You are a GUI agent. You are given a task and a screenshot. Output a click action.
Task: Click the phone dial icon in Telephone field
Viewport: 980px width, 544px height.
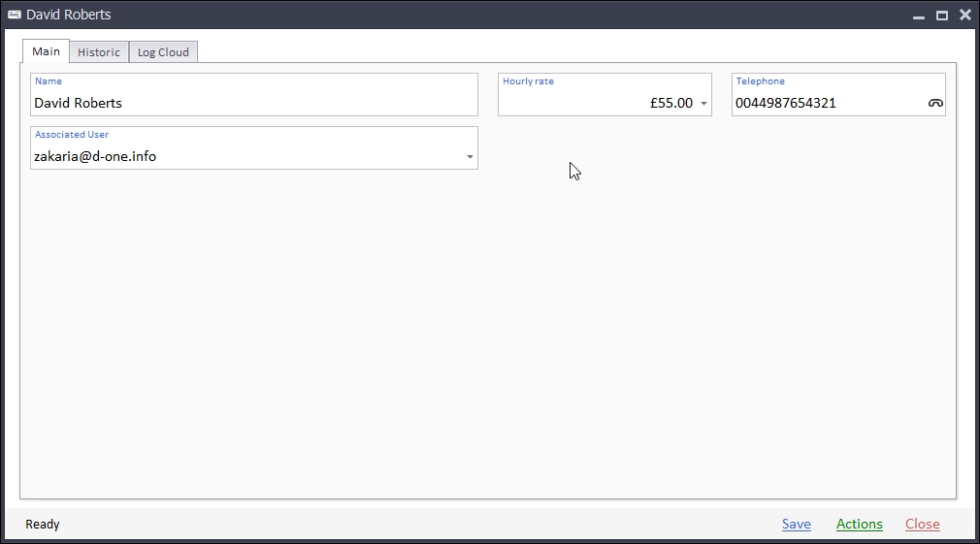935,103
